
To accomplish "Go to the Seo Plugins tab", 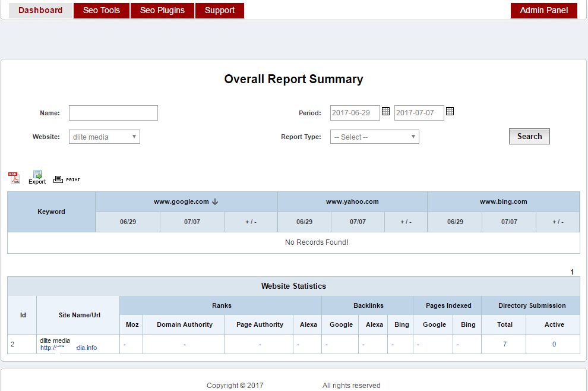I will 162,10.
